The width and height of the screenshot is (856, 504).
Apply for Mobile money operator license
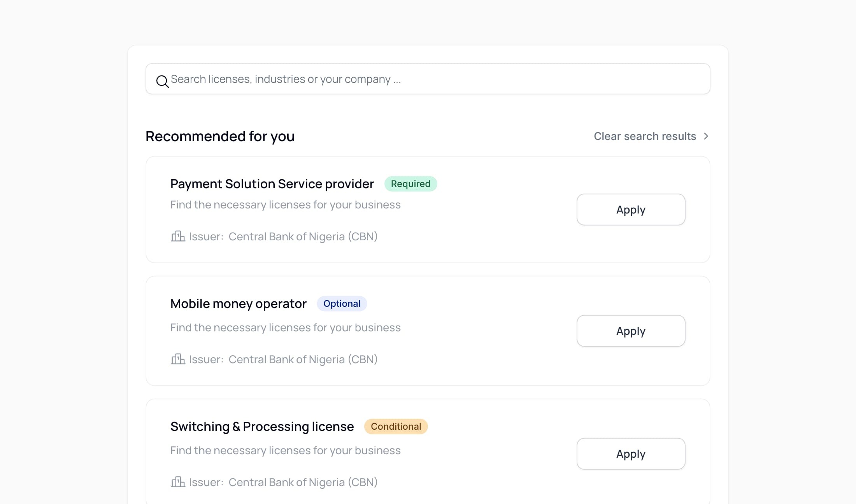(x=631, y=331)
